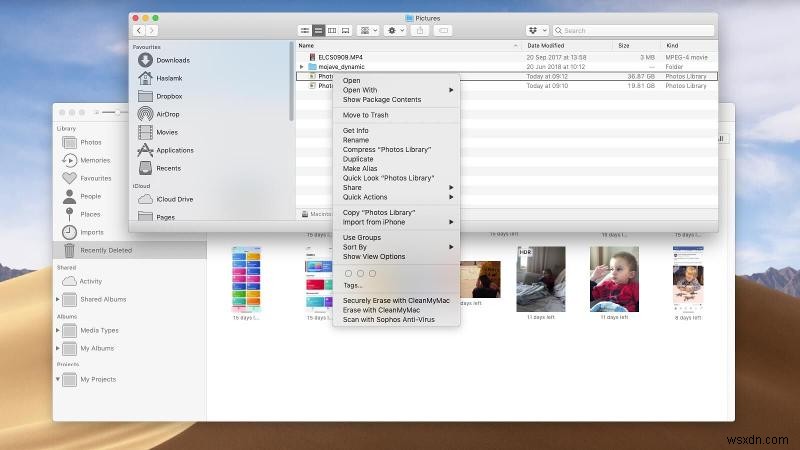Choose Duplicate from context menu
This screenshot has height=450, width=800.
coord(396,159)
